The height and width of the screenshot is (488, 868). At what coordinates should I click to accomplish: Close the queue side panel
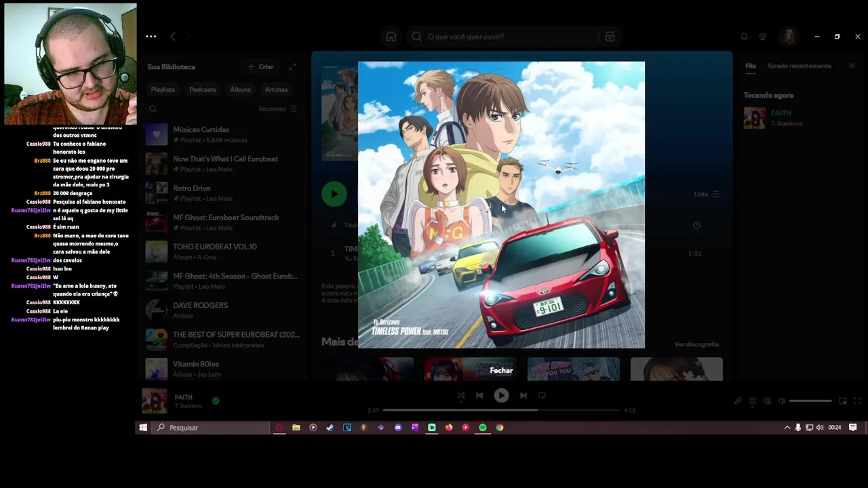click(852, 66)
